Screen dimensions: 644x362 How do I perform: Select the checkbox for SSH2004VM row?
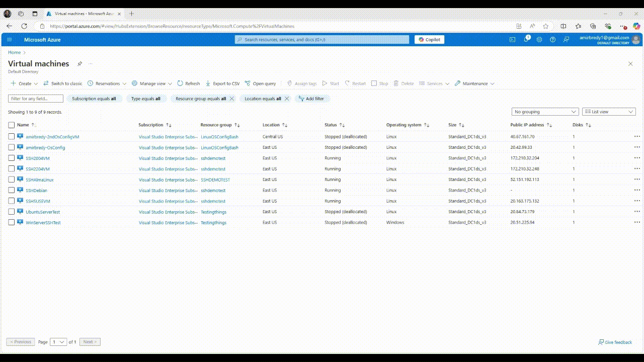point(12,158)
